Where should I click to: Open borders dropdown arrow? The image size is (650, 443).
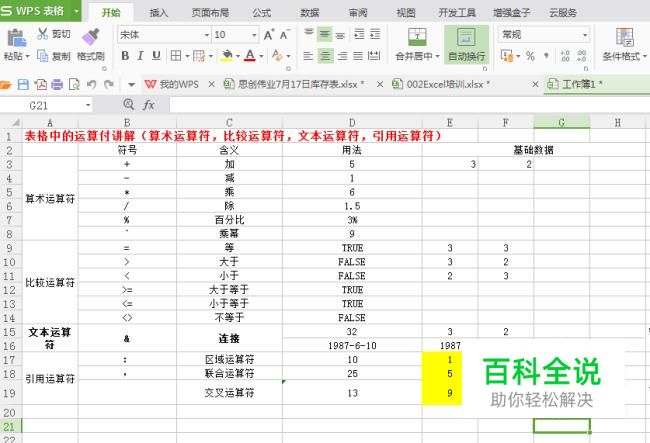187,56
